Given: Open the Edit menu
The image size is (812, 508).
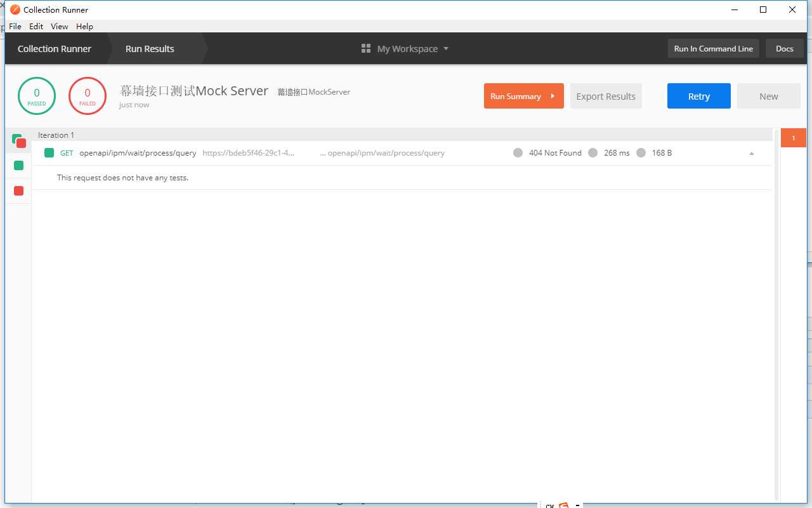Looking at the screenshot, I should [36, 27].
